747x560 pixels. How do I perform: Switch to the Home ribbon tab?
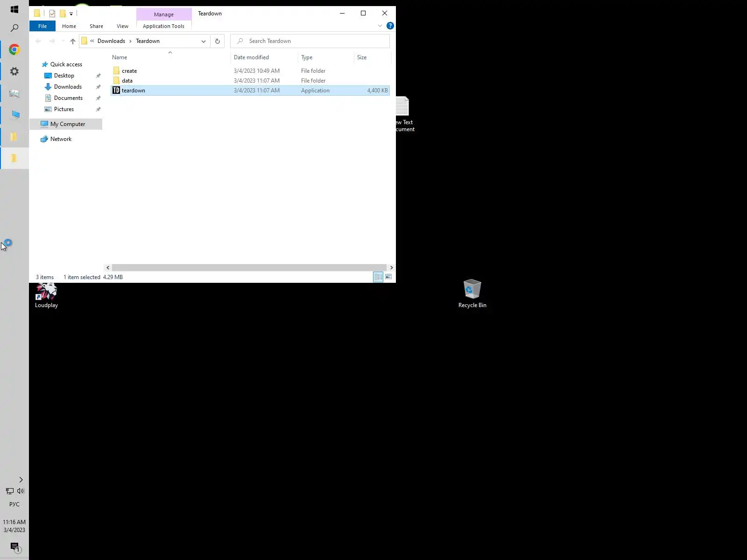69,26
